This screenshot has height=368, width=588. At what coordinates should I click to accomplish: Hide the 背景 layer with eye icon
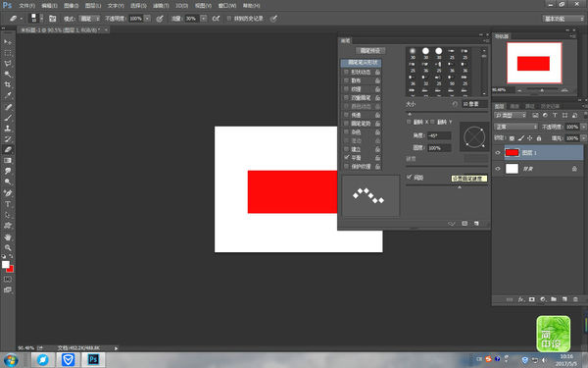coord(498,169)
